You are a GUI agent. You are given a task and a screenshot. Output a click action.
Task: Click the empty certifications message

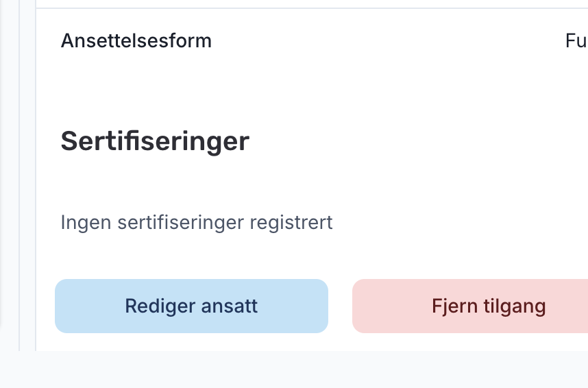(197, 223)
